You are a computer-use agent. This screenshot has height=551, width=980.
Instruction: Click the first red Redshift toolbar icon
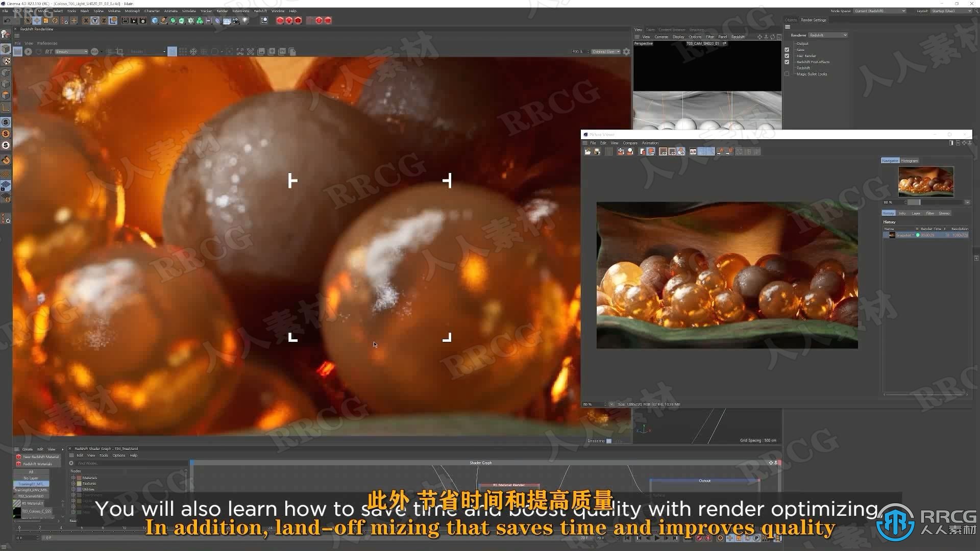pos(280,21)
